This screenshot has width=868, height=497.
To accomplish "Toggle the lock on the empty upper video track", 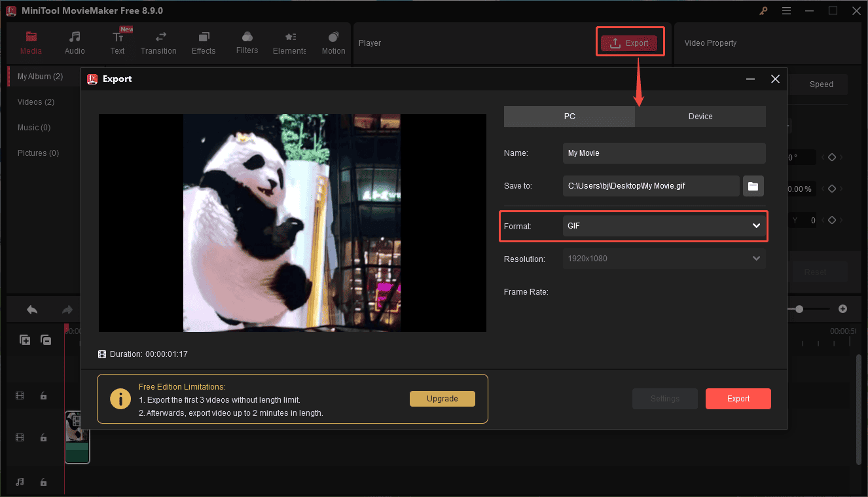I will 43,396.
